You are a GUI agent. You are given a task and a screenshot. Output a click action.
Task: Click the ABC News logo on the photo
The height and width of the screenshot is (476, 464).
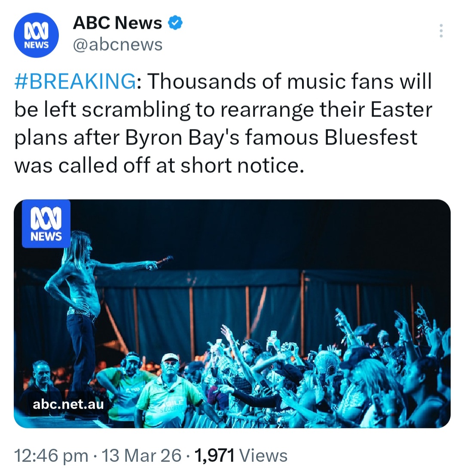[x=46, y=224]
